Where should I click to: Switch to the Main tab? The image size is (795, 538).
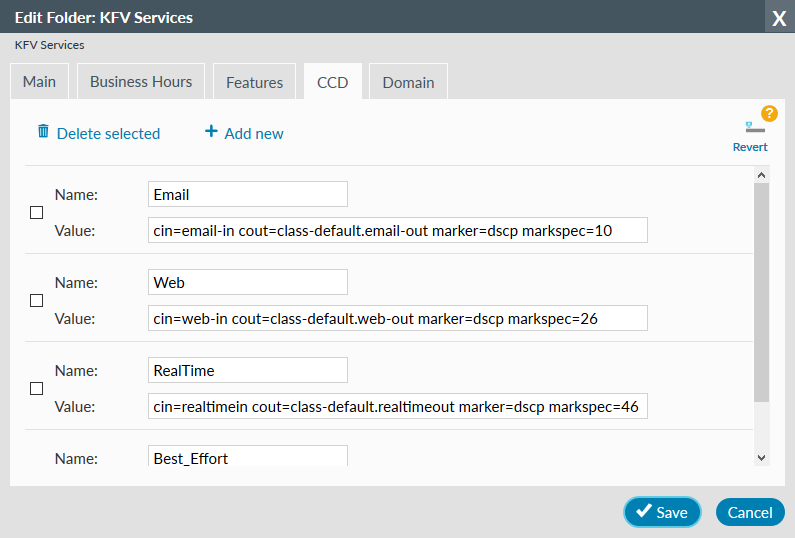click(x=40, y=82)
